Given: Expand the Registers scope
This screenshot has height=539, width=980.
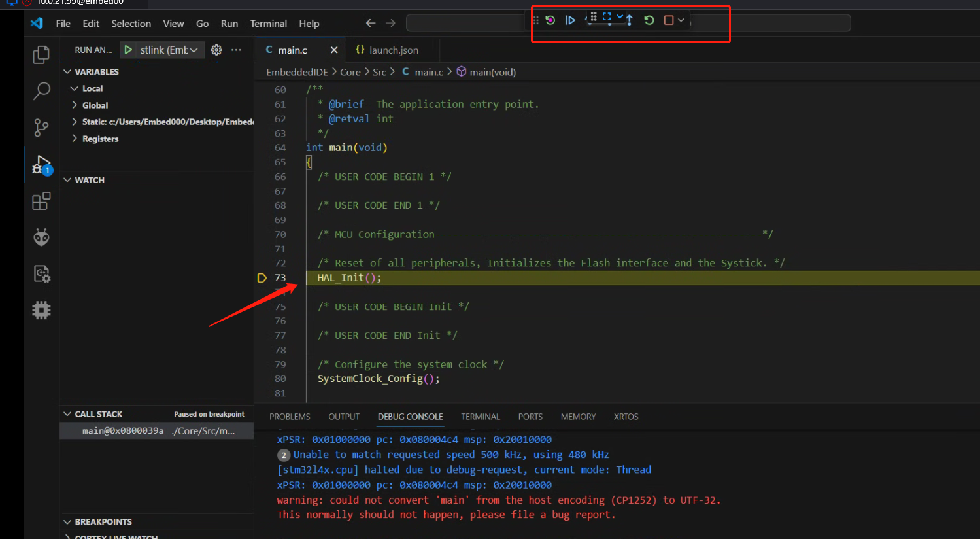Looking at the screenshot, I should (x=74, y=139).
